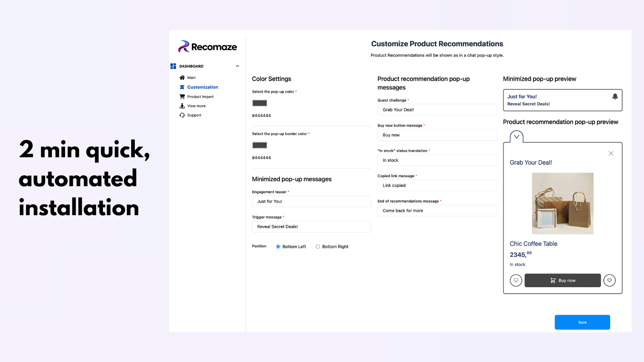This screenshot has width=644, height=362.
Task: Go to Main menu item
Action: pyautogui.click(x=191, y=78)
